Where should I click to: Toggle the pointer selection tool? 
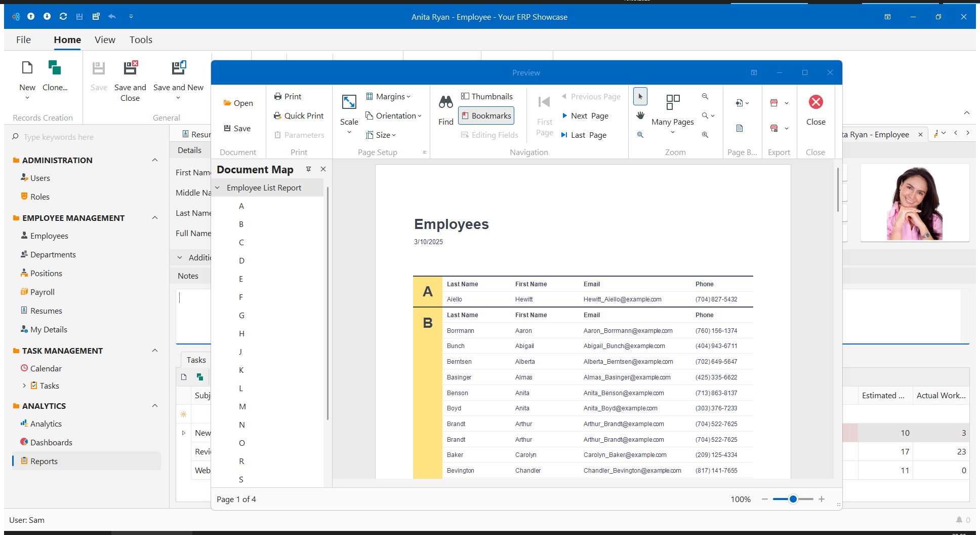tap(640, 96)
